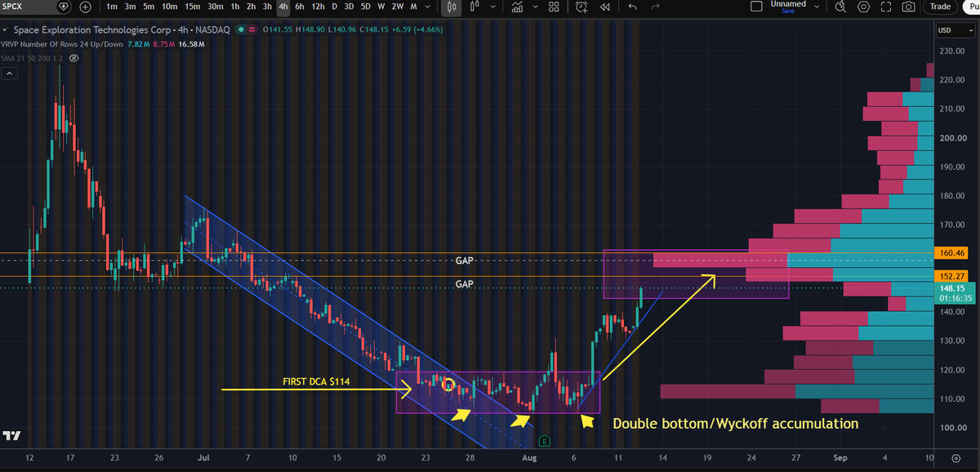Show the hidden SMA indicator via eye icon

pyautogui.click(x=73, y=59)
